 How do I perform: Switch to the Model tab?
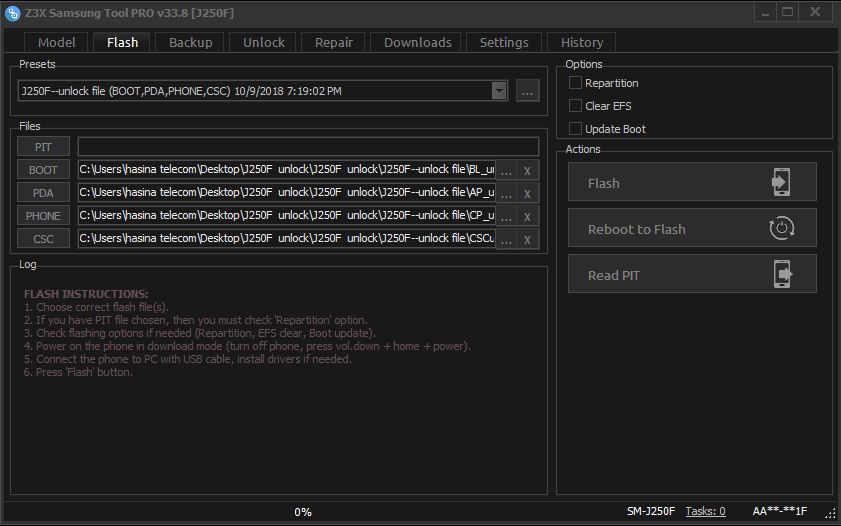click(56, 42)
